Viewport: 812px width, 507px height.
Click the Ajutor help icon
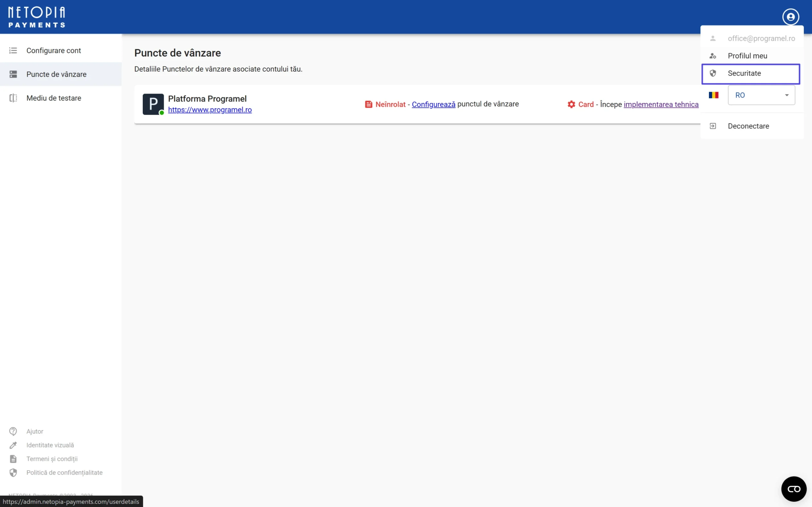(13, 431)
